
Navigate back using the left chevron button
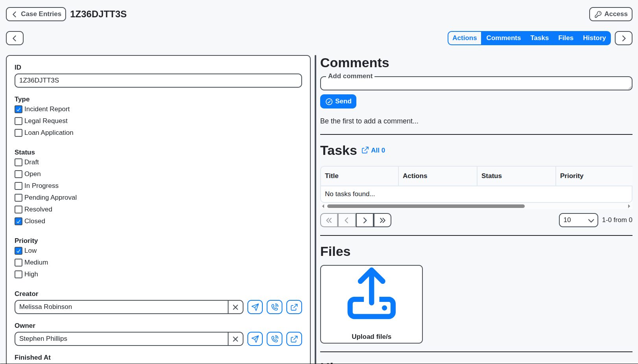pyautogui.click(x=15, y=38)
